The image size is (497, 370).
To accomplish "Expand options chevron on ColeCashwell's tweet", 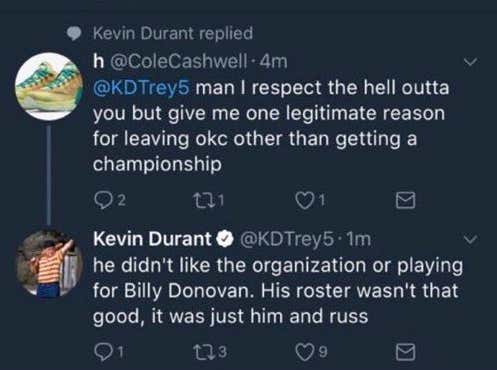I will (x=470, y=62).
